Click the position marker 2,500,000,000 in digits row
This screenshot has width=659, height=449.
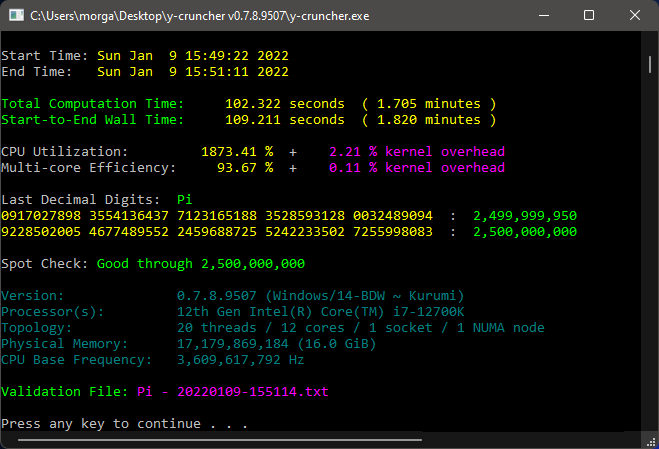click(525, 232)
